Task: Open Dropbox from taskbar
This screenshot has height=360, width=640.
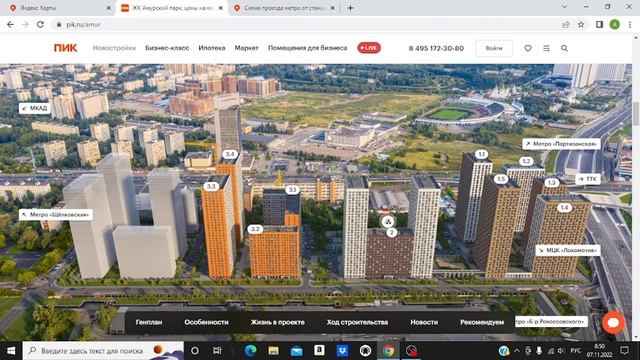Action: (342, 351)
